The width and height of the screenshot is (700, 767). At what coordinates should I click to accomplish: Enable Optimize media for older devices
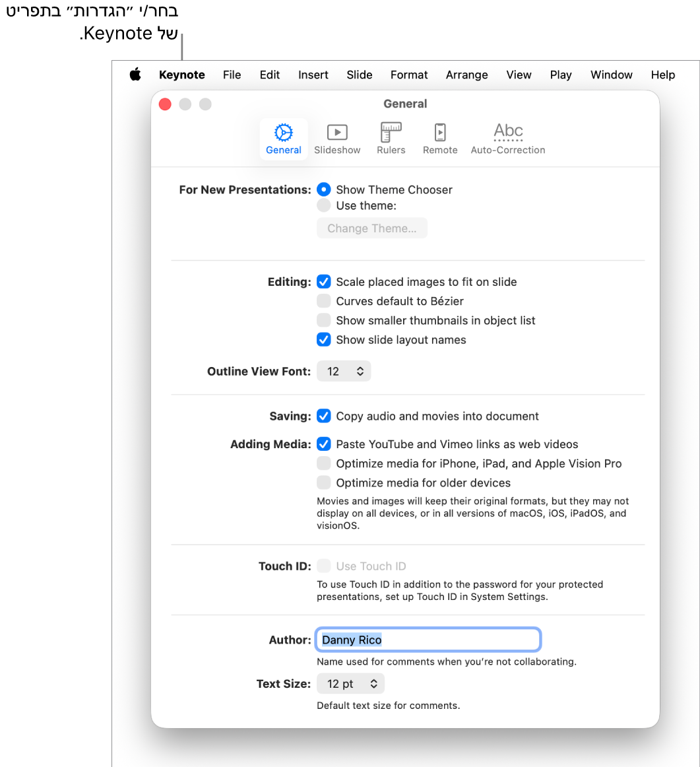click(x=323, y=483)
